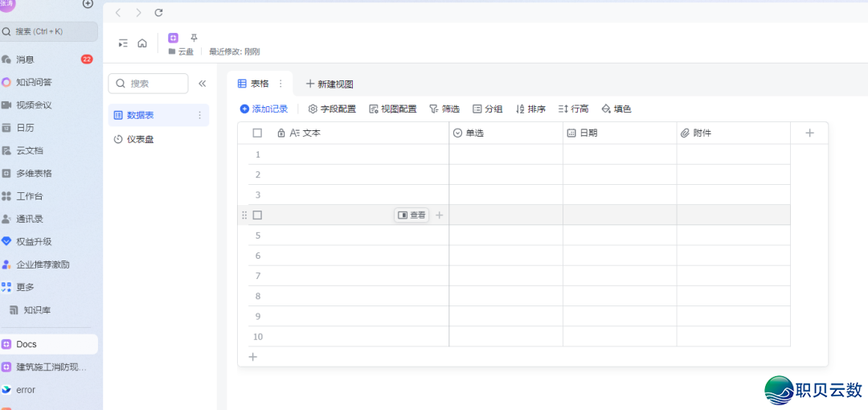
Task: Open the 附件 column header
Action: tap(734, 133)
